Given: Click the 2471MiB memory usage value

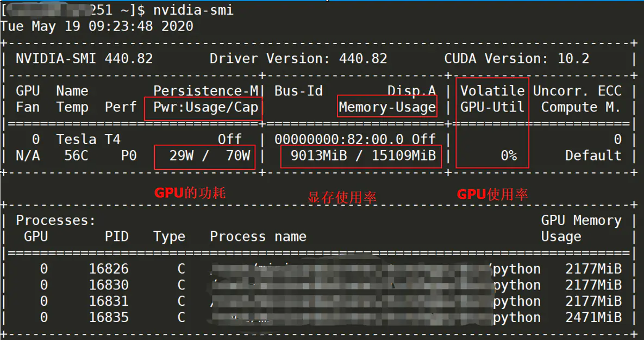Looking at the screenshot, I should click(593, 317).
